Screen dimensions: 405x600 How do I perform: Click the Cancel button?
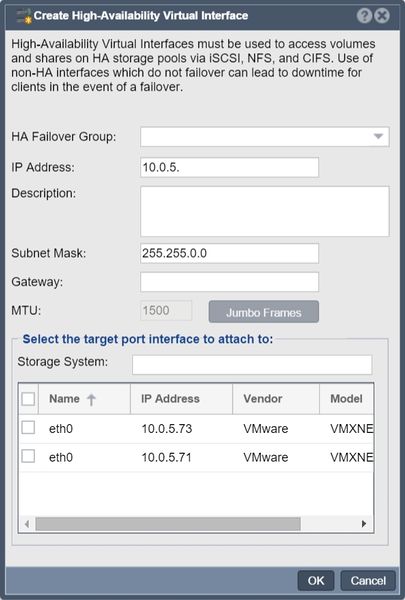tap(368, 580)
